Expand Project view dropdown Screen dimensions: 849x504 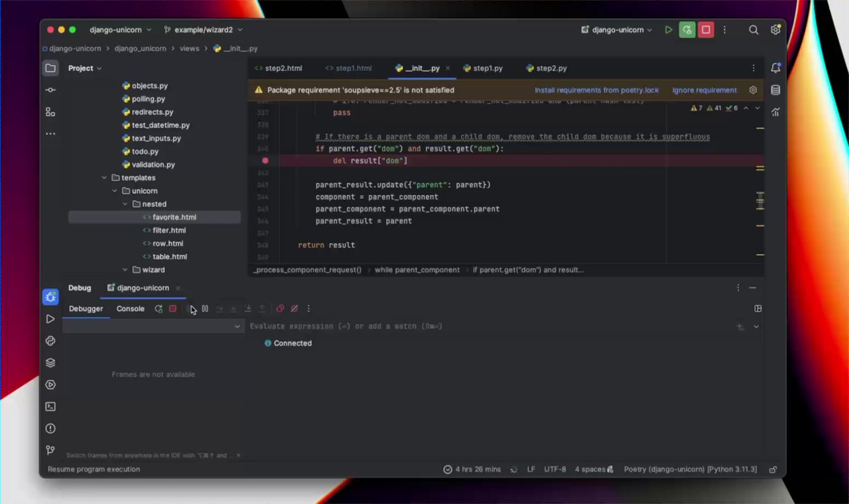tap(85, 68)
